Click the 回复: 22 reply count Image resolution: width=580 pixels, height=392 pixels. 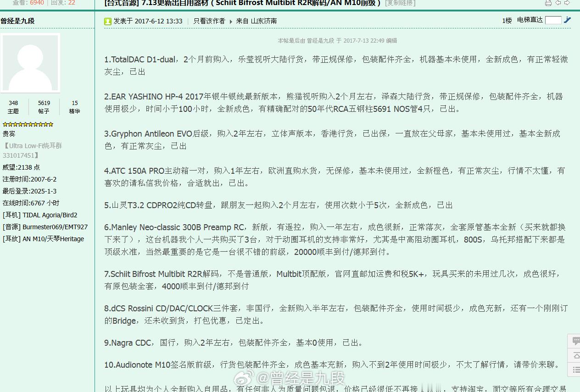tap(63, 3)
